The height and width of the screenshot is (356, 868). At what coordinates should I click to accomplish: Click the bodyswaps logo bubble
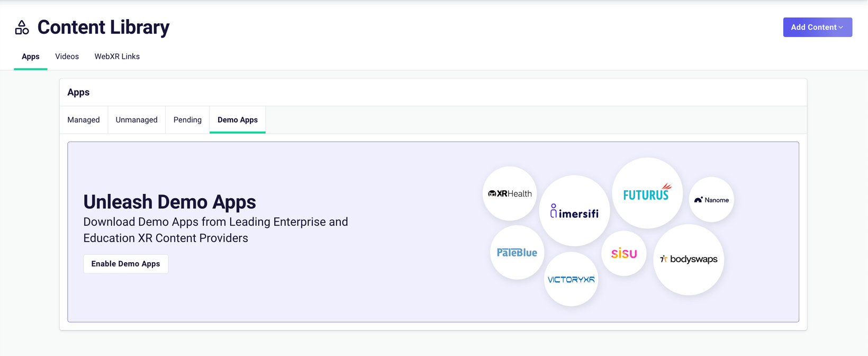click(689, 260)
